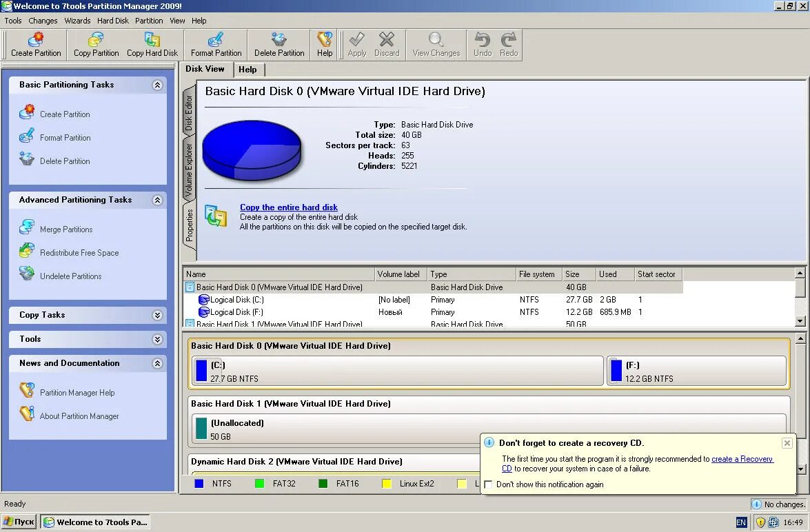Click the blue disk pie chart
The image size is (810, 532).
[252, 150]
